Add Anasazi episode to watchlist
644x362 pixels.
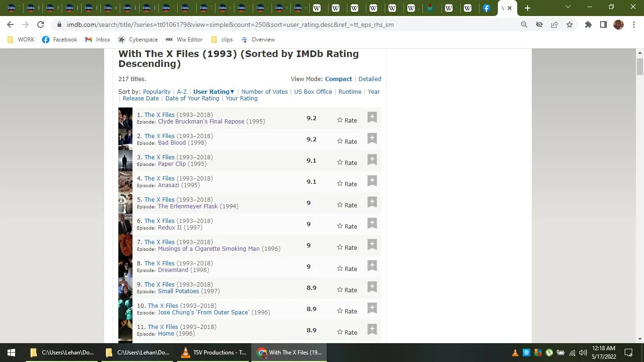(372, 181)
